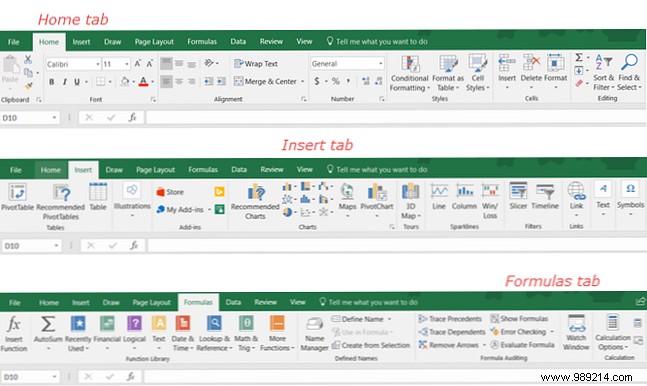Click the Bold button in Home ribbon
This screenshot has width=647, height=386.
pos(52,82)
